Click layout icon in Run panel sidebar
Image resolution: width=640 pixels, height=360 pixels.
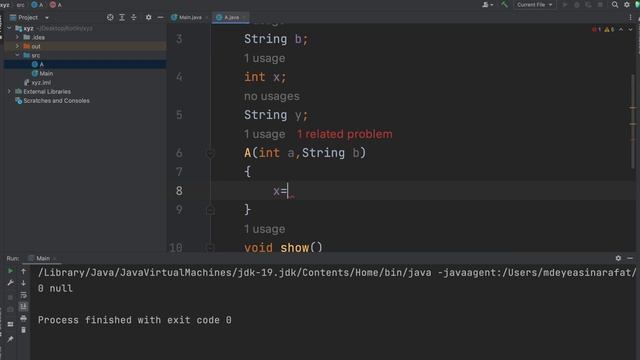tap(11, 324)
